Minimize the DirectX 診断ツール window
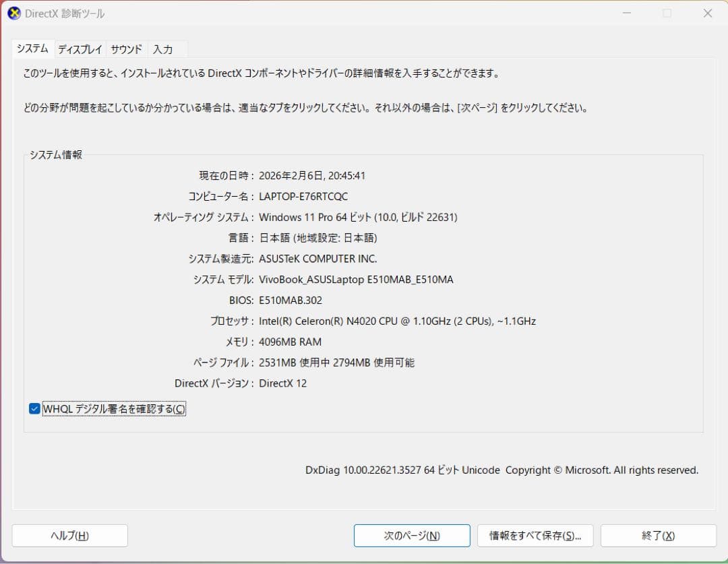 point(627,13)
